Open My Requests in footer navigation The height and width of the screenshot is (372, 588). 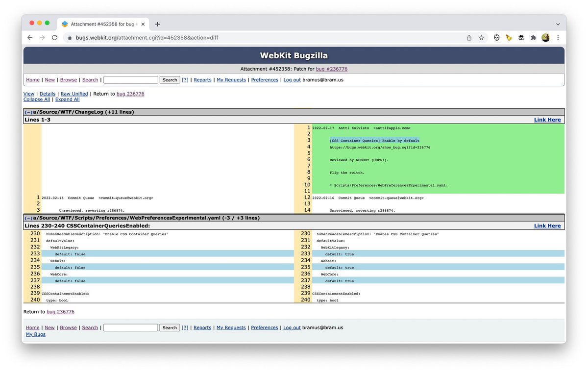231,328
